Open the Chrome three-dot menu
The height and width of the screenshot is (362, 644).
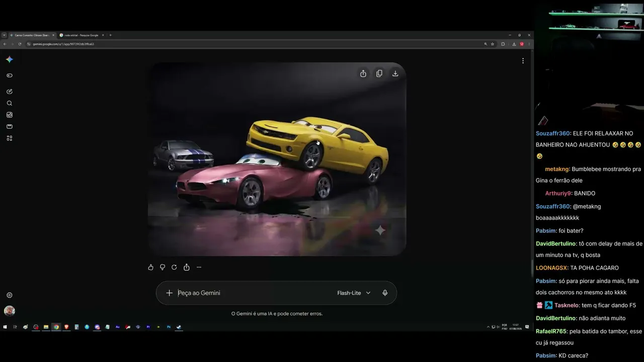tap(529, 44)
